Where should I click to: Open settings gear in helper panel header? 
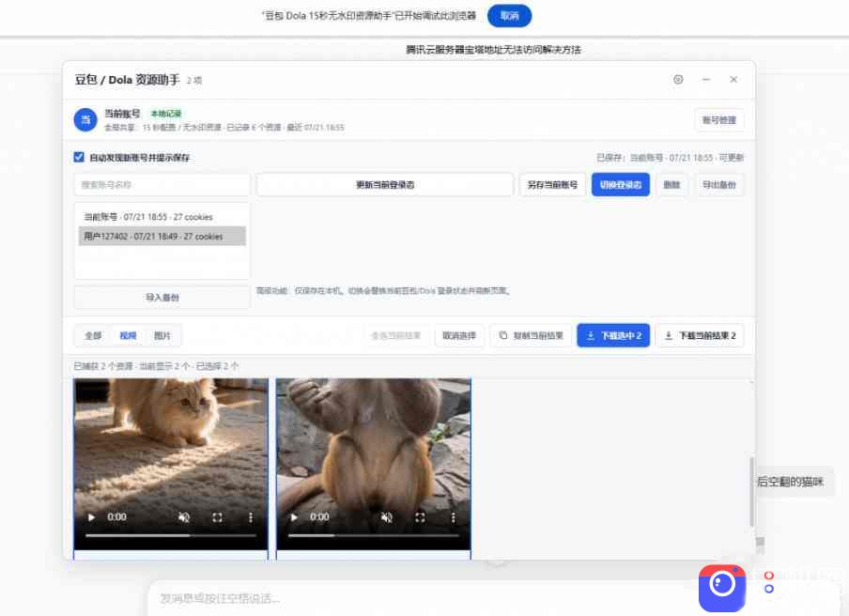[678, 80]
